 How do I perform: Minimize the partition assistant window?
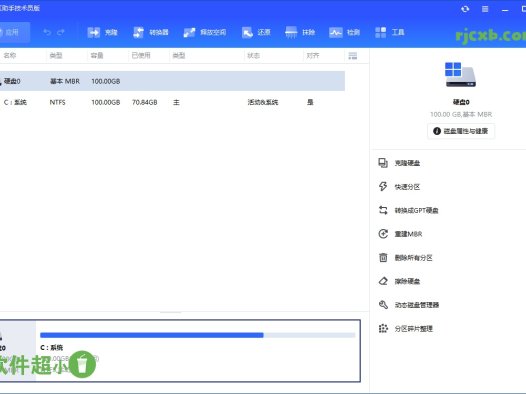[505, 9]
